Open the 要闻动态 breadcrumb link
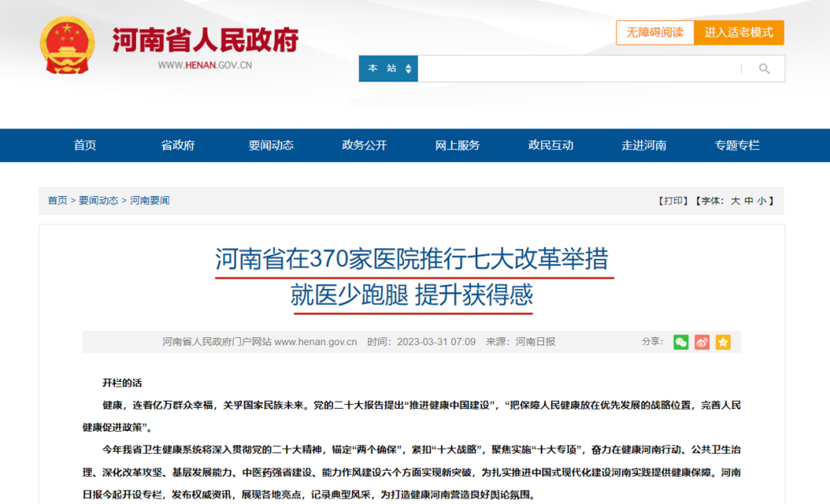The image size is (830, 504). pos(98,201)
